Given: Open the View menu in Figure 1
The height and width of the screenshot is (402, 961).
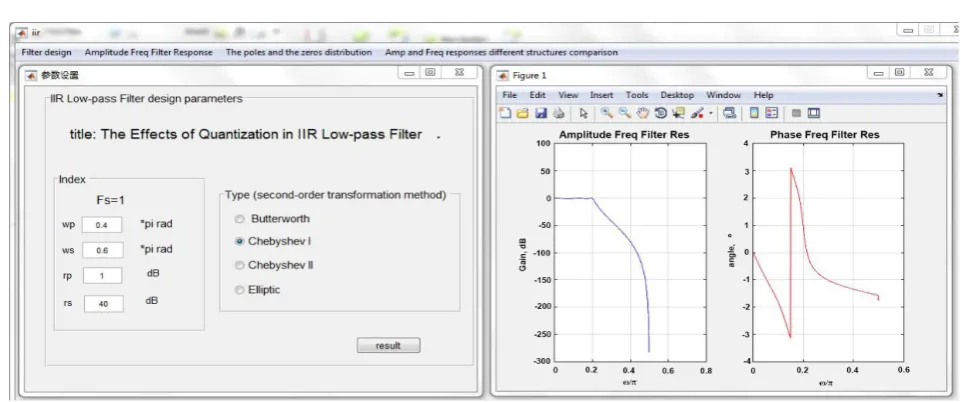Looking at the screenshot, I should 568,96.
